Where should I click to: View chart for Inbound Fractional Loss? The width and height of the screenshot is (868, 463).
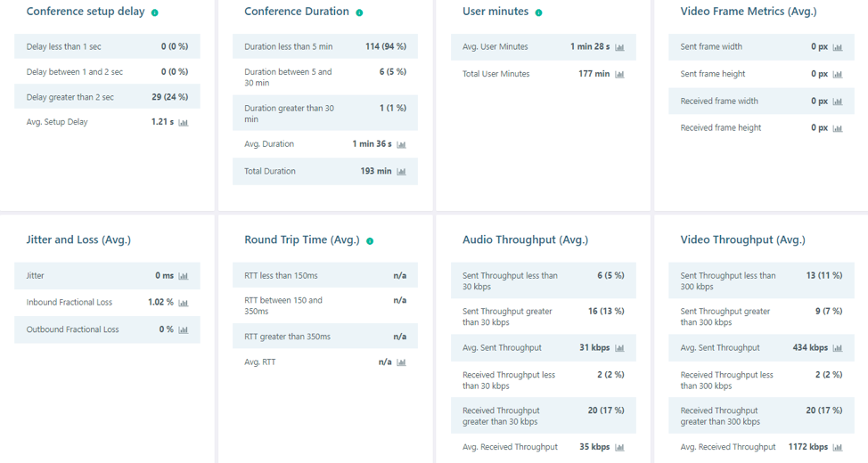click(x=184, y=303)
